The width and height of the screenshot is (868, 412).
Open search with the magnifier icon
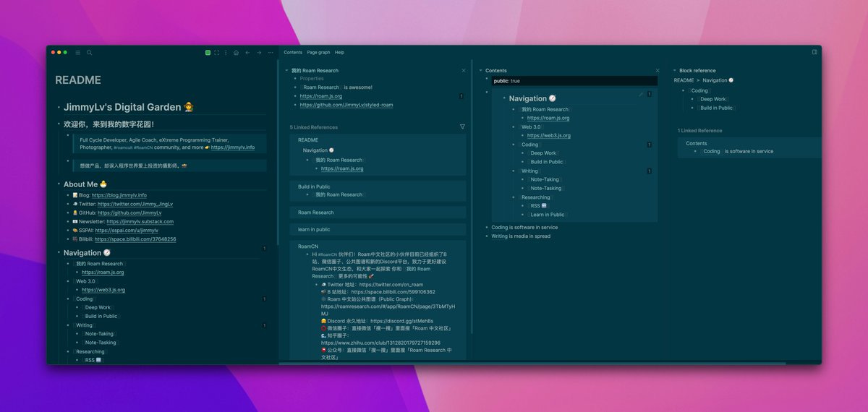pos(90,53)
